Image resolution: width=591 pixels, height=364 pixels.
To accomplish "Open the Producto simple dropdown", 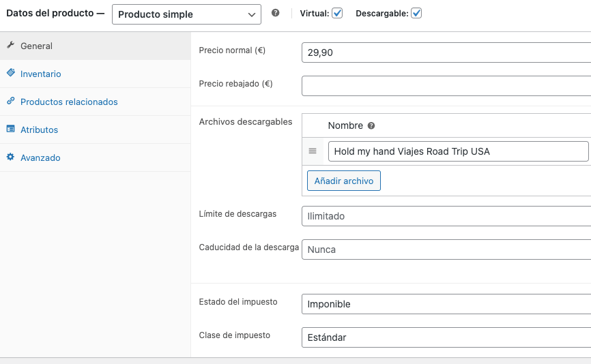I will pos(186,14).
